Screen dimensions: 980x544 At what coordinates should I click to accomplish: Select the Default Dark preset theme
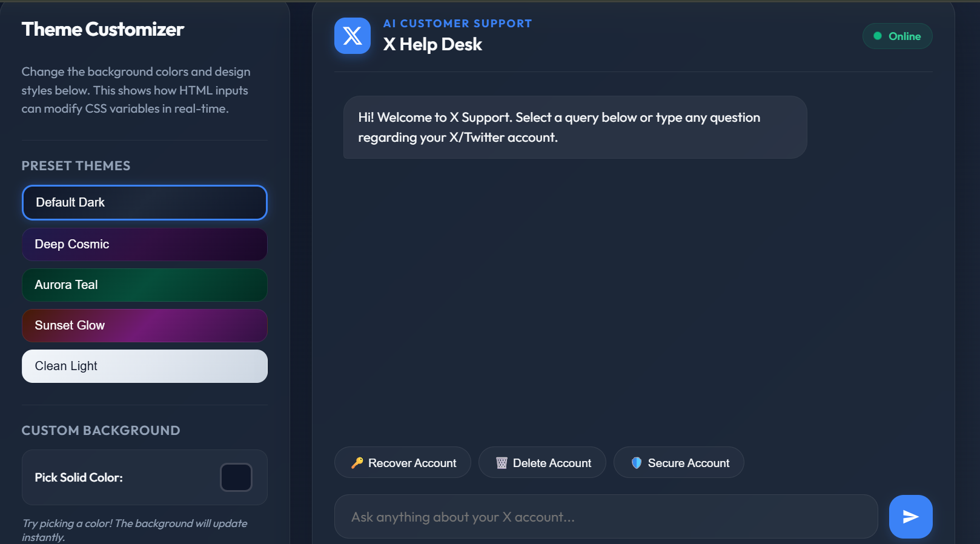point(145,202)
